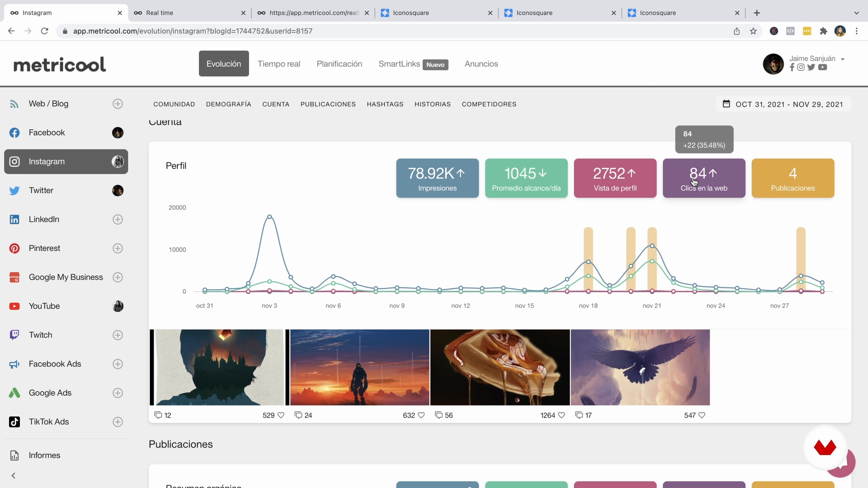Jump to CUENTA section
The image size is (868, 488).
(276, 104)
